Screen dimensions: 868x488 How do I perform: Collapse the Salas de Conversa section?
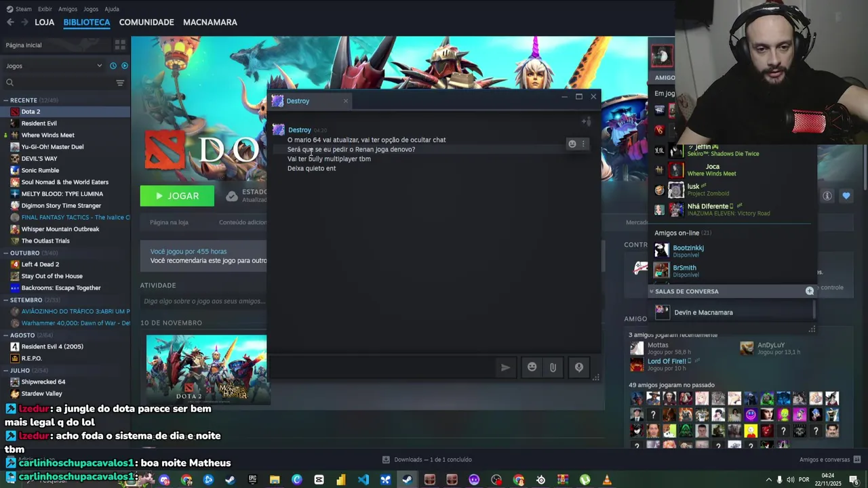coord(651,291)
